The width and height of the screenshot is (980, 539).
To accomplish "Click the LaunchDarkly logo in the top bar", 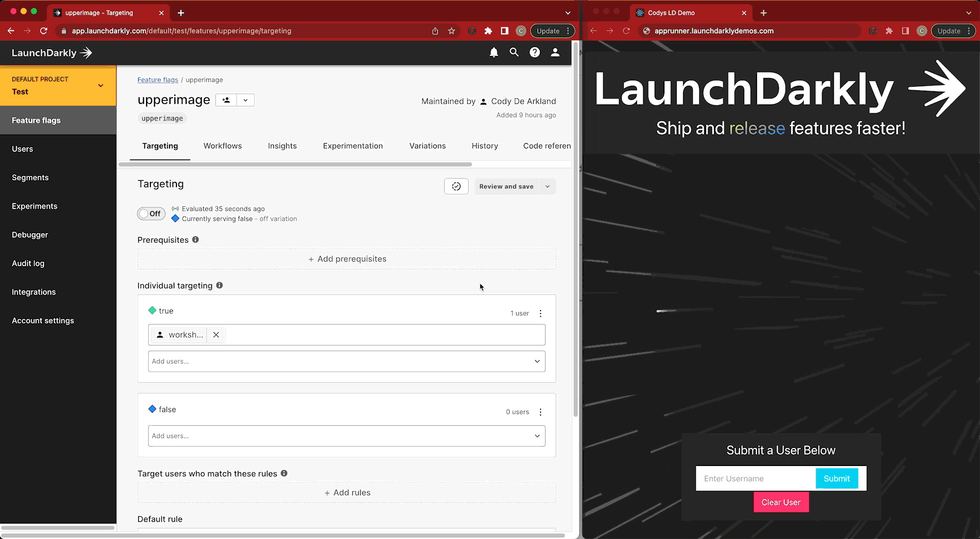I will (52, 53).
